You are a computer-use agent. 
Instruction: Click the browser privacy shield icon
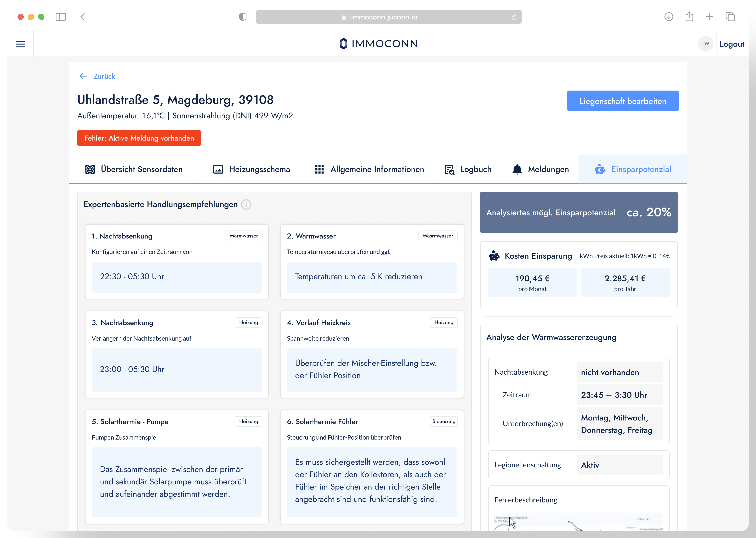pyautogui.click(x=243, y=17)
